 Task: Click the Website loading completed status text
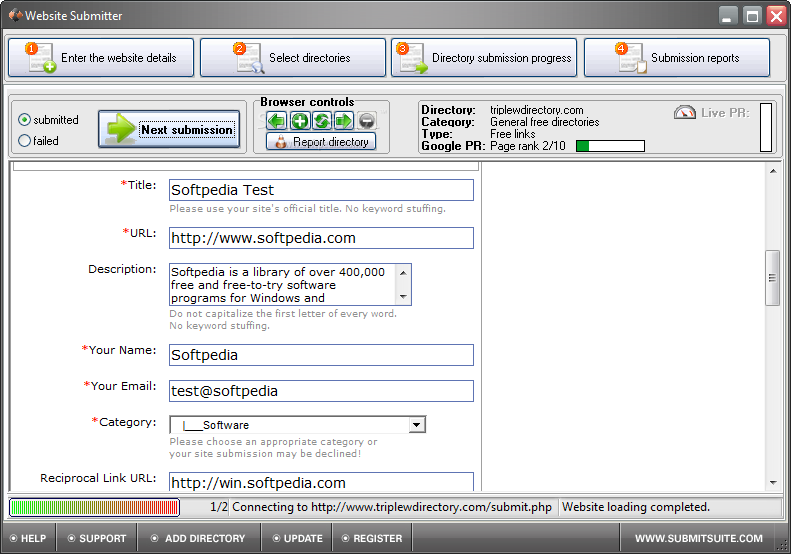636,507
